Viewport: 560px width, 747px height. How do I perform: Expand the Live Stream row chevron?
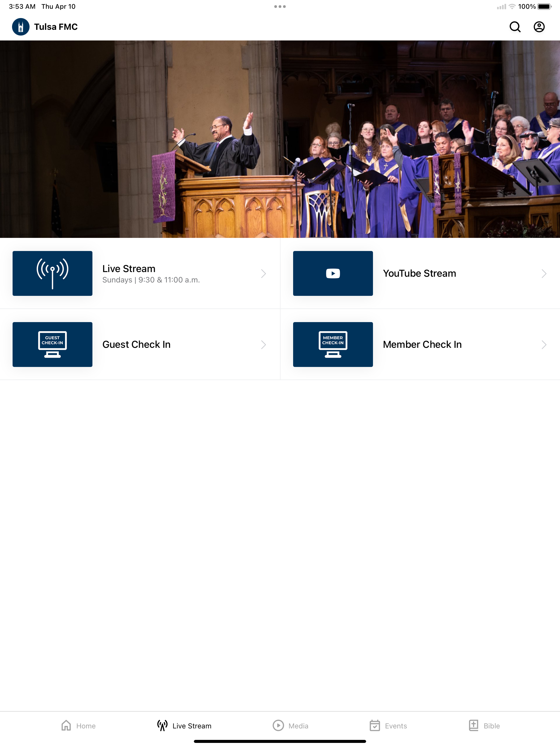pos(263,273)
